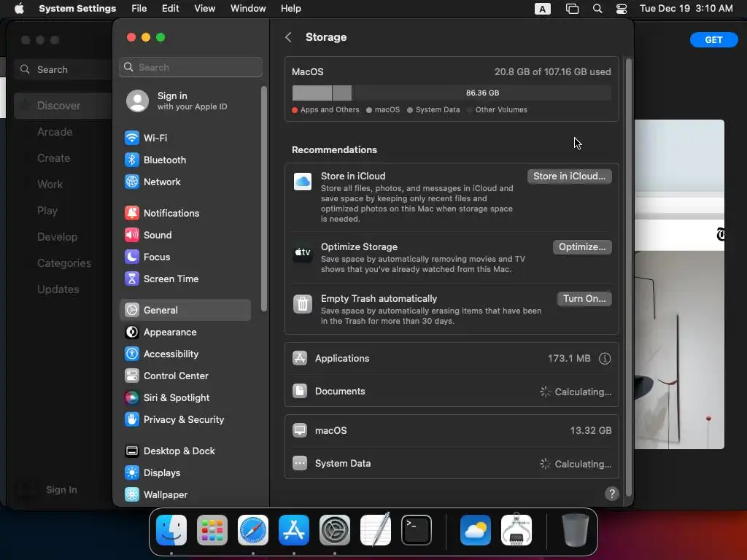Open the Help menu
This screenshot has width=747, height=560.
point(290,9)
